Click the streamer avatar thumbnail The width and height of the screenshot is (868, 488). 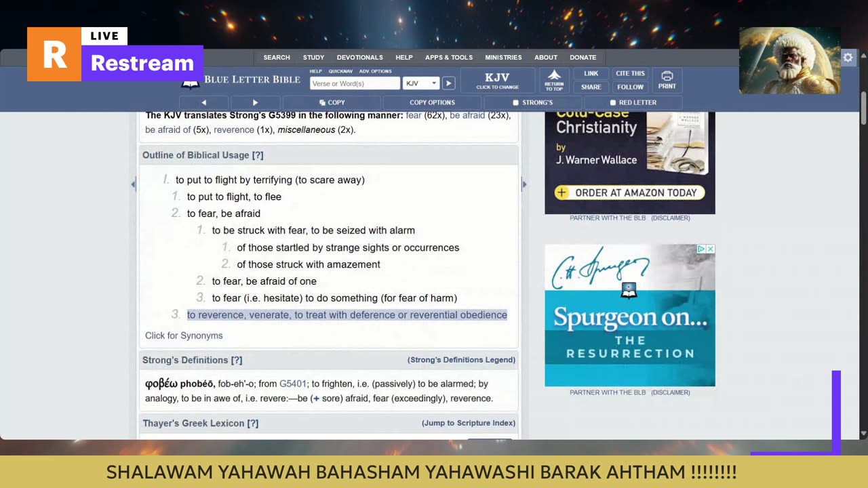click(790, 60)
